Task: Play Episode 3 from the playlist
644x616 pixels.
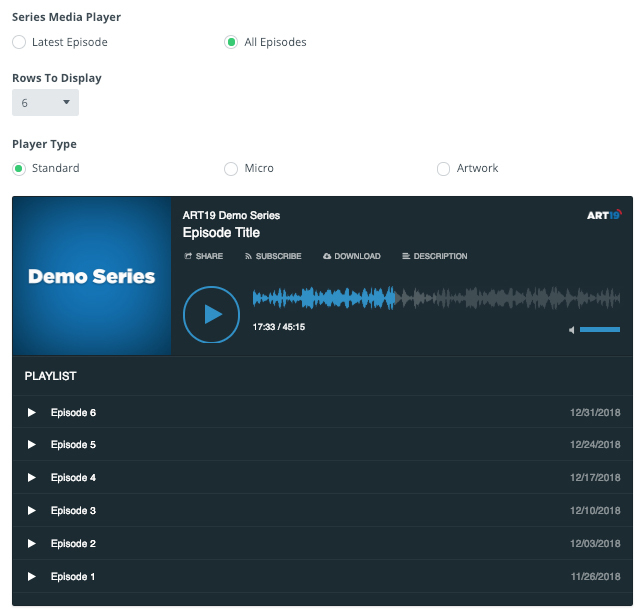Action: coord(32,510)
